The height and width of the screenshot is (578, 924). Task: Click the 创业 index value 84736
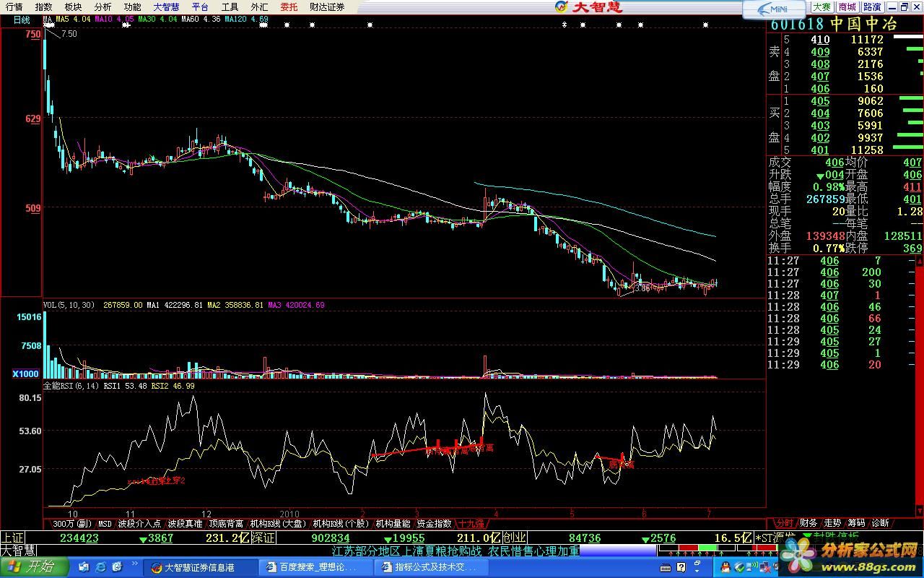[x=585, y=538]
